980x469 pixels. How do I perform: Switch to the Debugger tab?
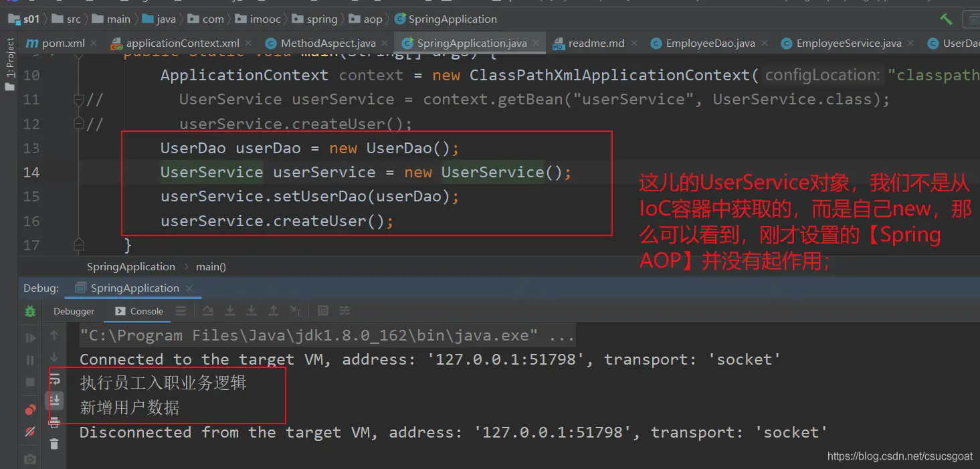point(74,311)
